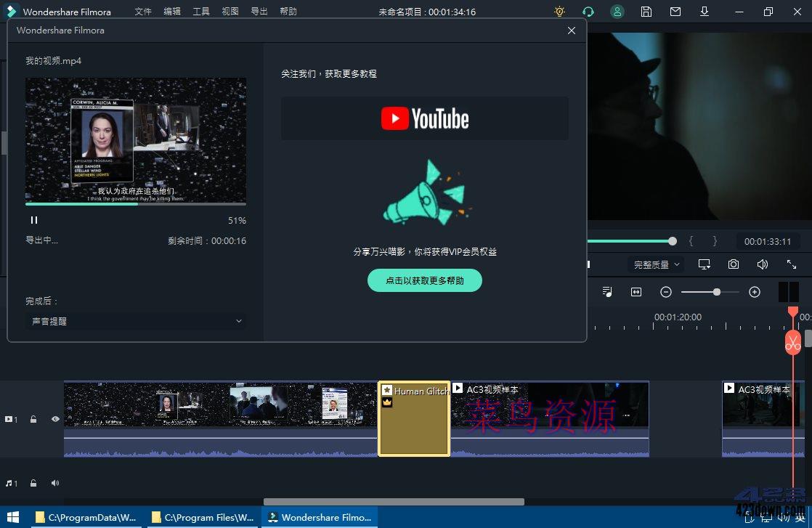The height and width of the screenshot is (528, 812).
Task: Click the 点击以获取更多帮助 button
Action: (425, 280)
